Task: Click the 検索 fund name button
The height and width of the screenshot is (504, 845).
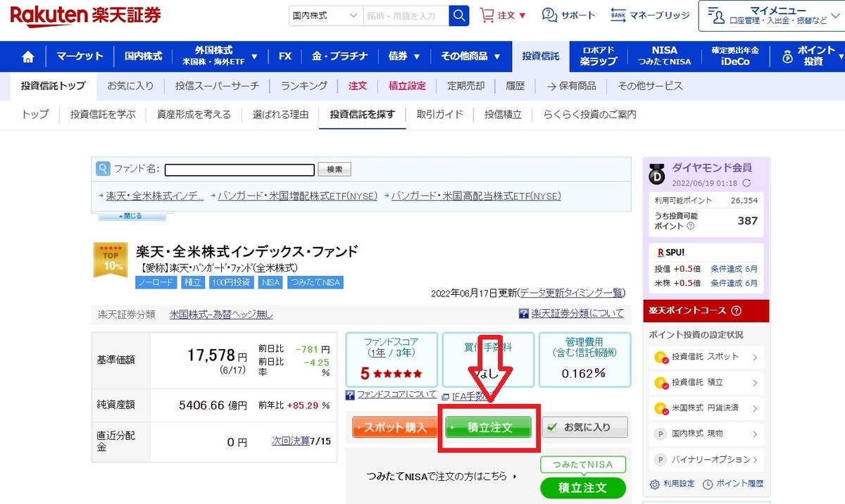Action: click(x=334, y=170)
